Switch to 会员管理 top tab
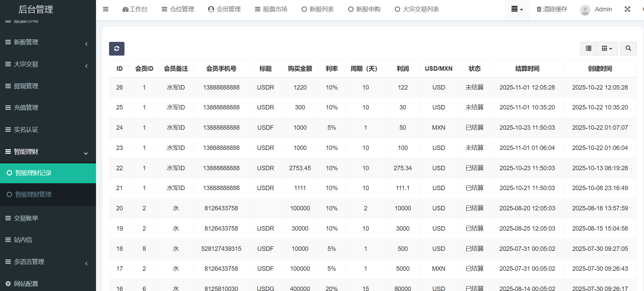Screen dimensions: 644x291 (x=224, y=9)
